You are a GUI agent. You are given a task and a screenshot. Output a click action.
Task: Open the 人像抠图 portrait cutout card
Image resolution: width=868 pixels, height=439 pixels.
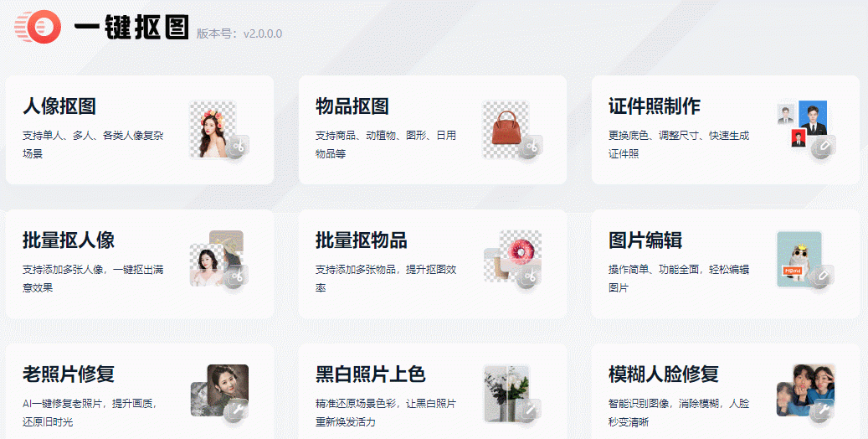pyautogui.click(x=140, y=130)
